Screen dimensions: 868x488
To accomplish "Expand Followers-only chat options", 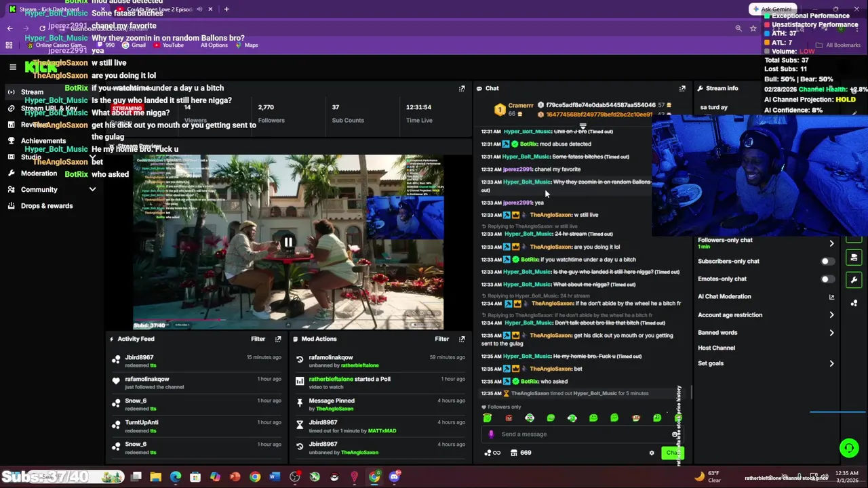I will (831, 243).
